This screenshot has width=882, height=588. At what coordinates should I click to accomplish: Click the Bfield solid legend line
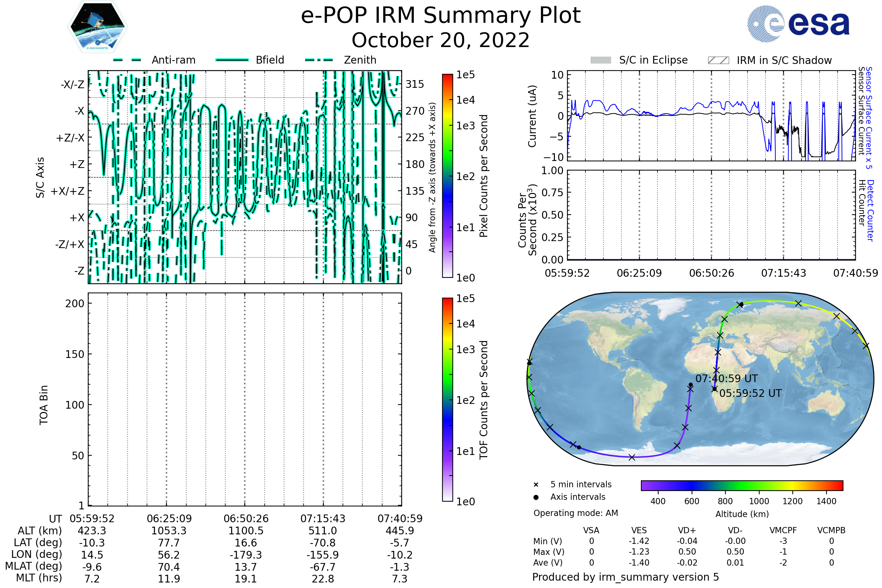[232, 60]
